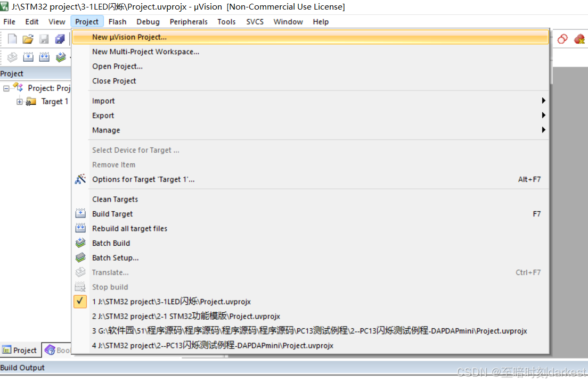Open the Tools menu
Image resolution: width=588 pixels, height=383 pixels.
[x=226, y=22]
